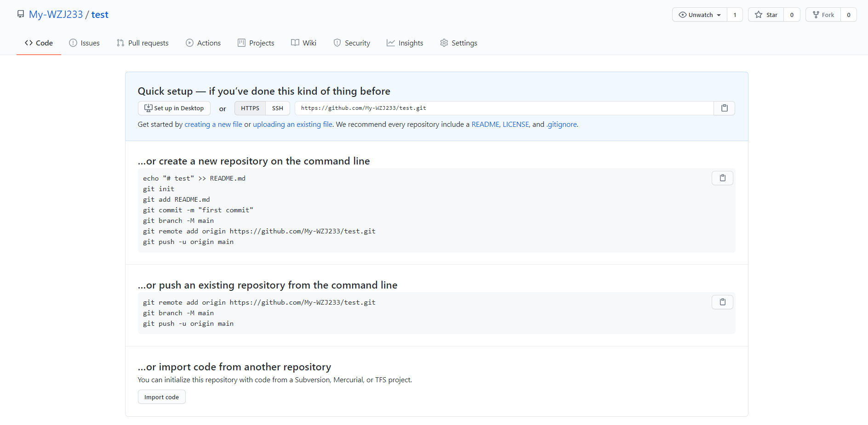Follow the 'creating a new file' link

[x=213, y=124]
